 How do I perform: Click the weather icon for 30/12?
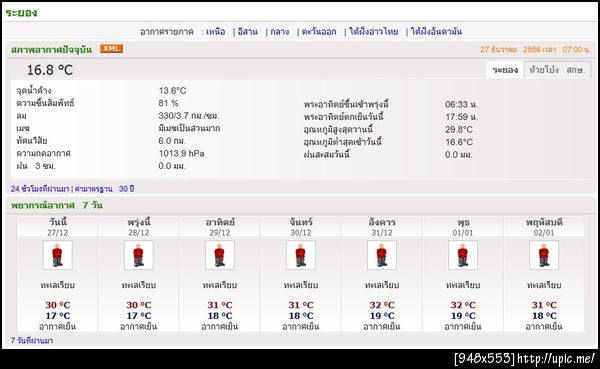click(301, 255)
